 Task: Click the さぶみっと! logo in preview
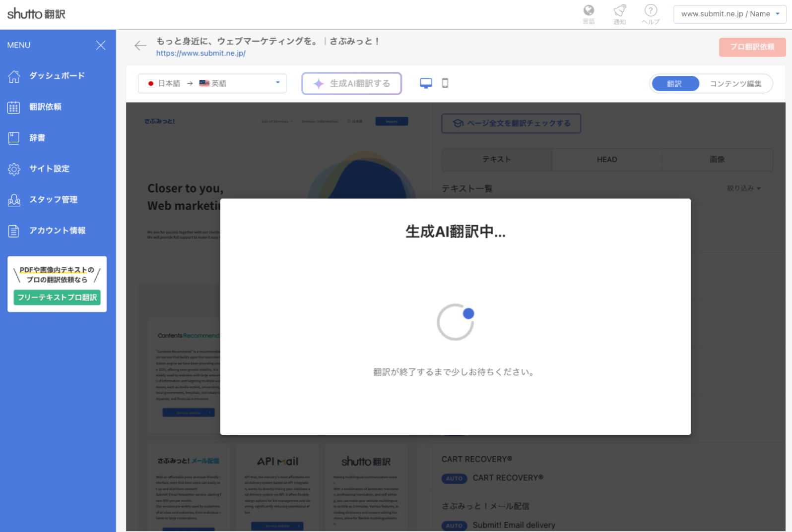tap(159, 121)
